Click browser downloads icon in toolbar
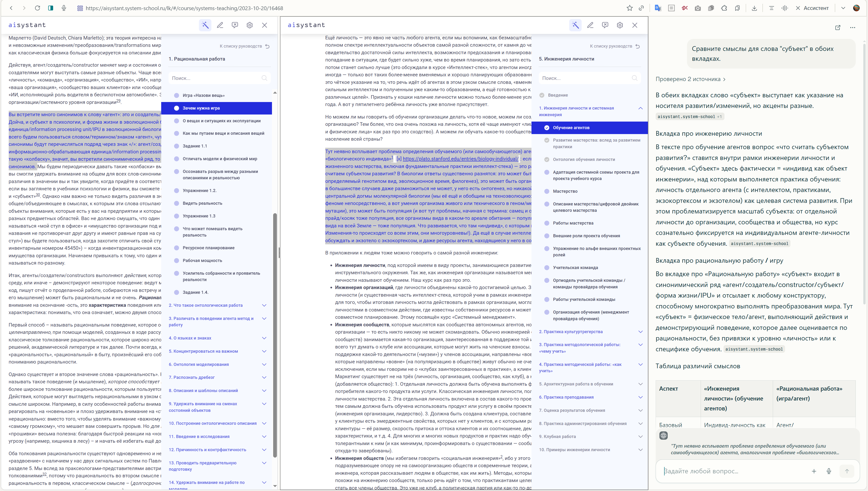This screenshot has width=868, height=491. (x=754, y=8)
